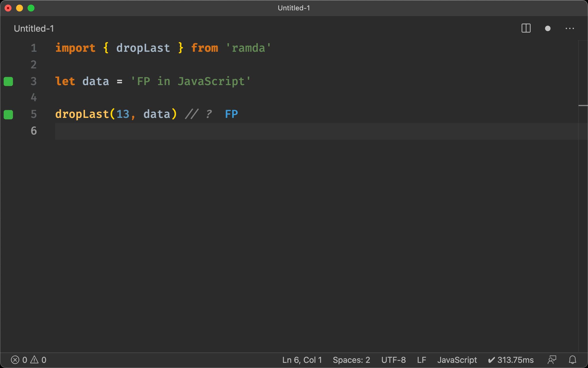Click line number 6 in the gutter
The image size is (588, 368).
pyautogui.click(x=34, y=131)
